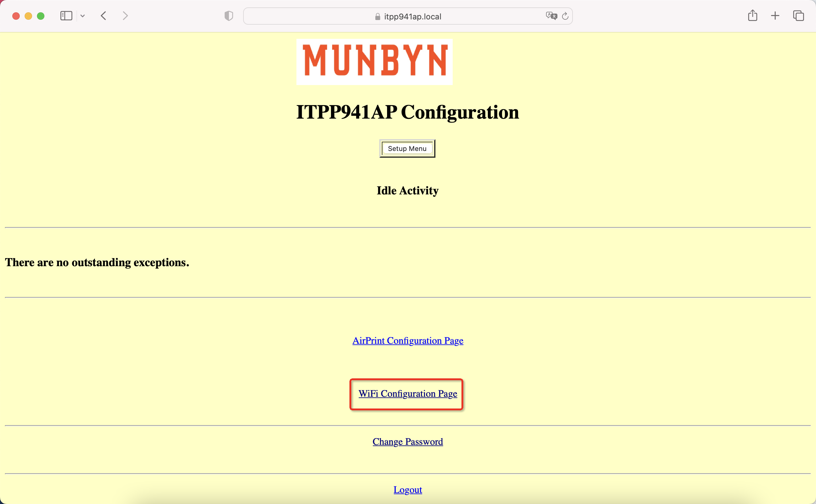The height and width of the screenshot is (504, 816).
Task: Click the lock icon beside the URL
Action: click(x=377, y=17)
